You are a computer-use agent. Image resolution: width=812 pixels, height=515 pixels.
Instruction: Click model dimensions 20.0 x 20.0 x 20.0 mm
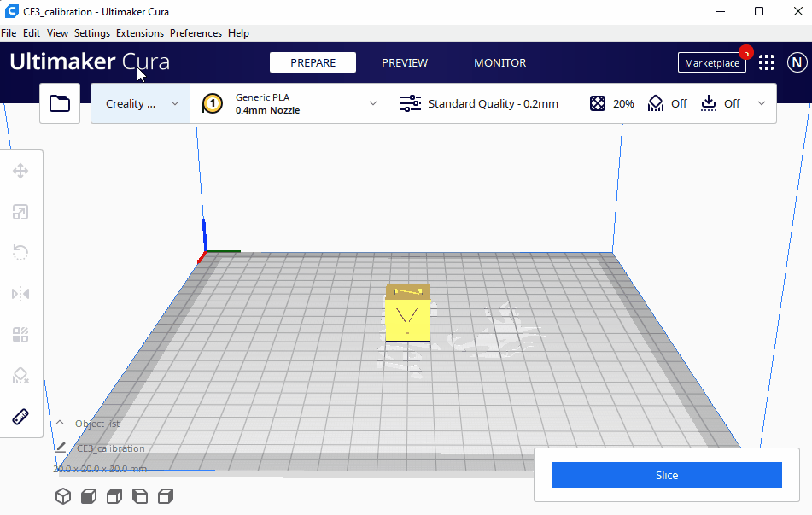(100, 469)
